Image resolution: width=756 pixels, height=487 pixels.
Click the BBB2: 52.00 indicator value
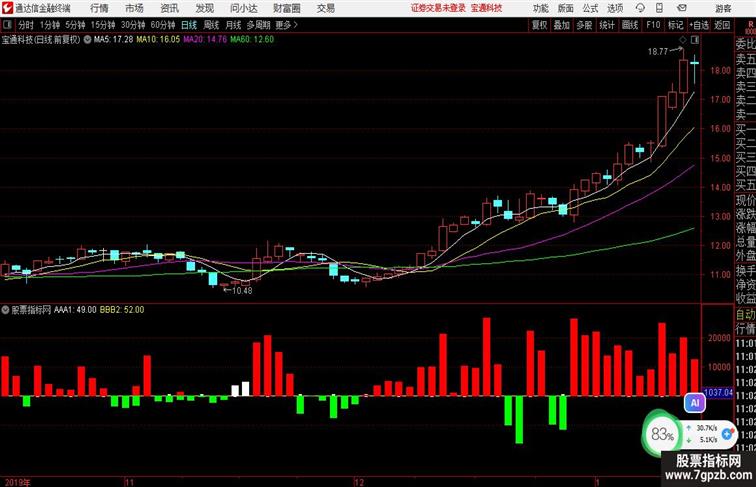click(122, 310)
